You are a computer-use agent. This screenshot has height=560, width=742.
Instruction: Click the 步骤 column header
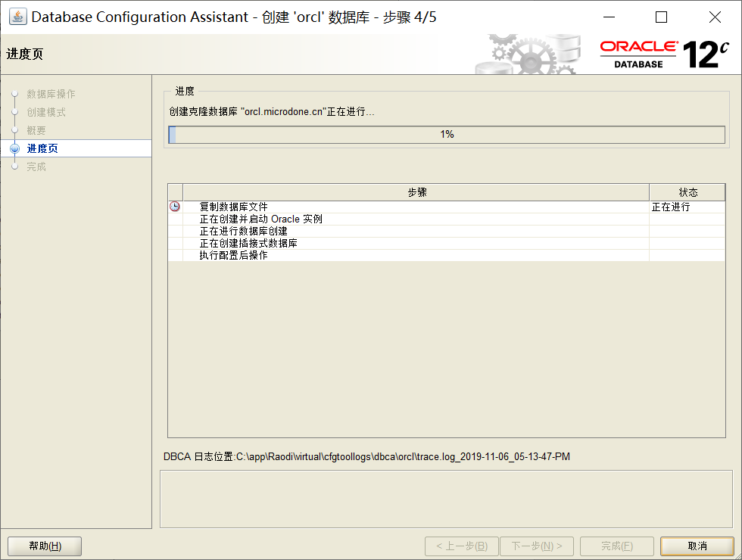click(x=416, y=192)
